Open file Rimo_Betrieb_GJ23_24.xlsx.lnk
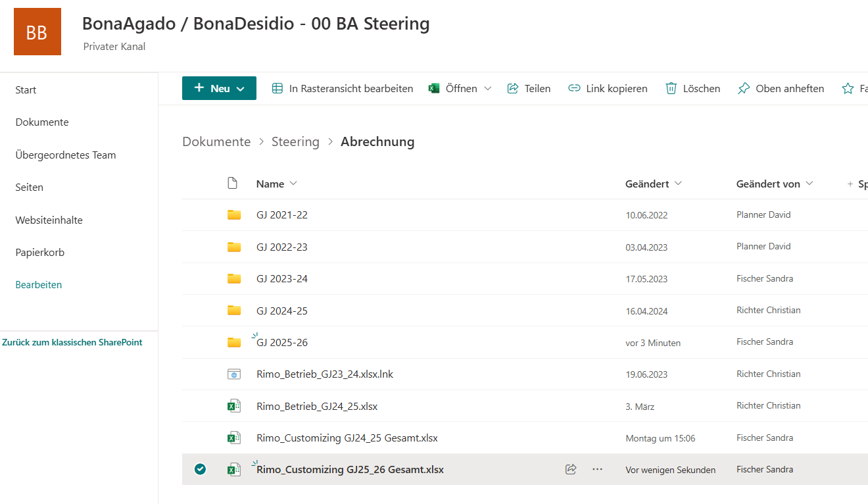This screenshot has height=504, width=868. coord(325,374)
